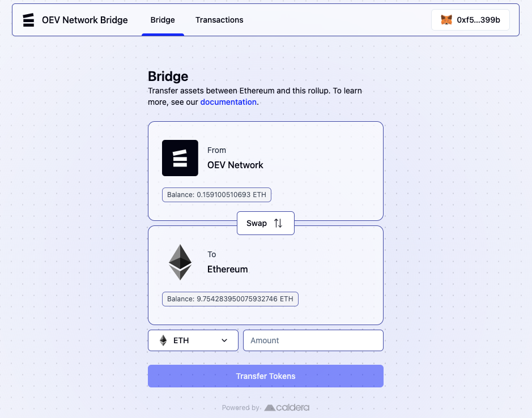Switch to the Transactions tab
The image size is (532, 418).
point(219,20)
